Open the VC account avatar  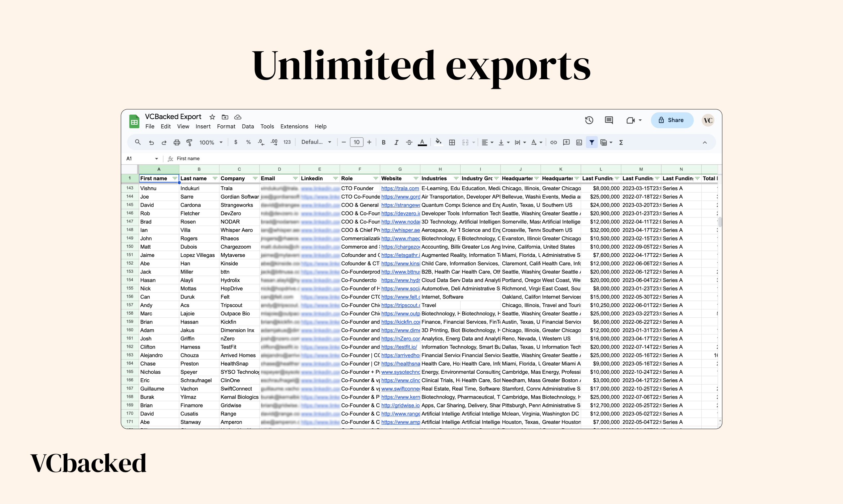click(708, 120)
